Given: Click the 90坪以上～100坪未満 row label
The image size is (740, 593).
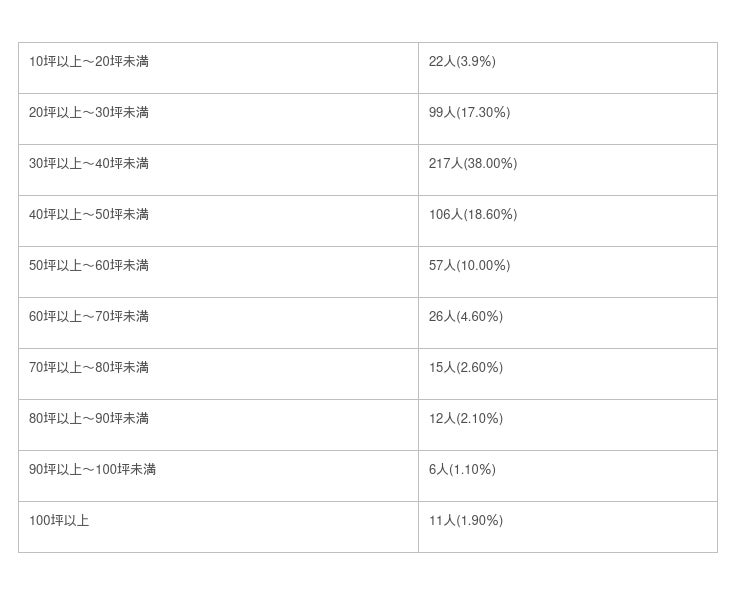Looking at the screenshot, I should tap(92, 470).
